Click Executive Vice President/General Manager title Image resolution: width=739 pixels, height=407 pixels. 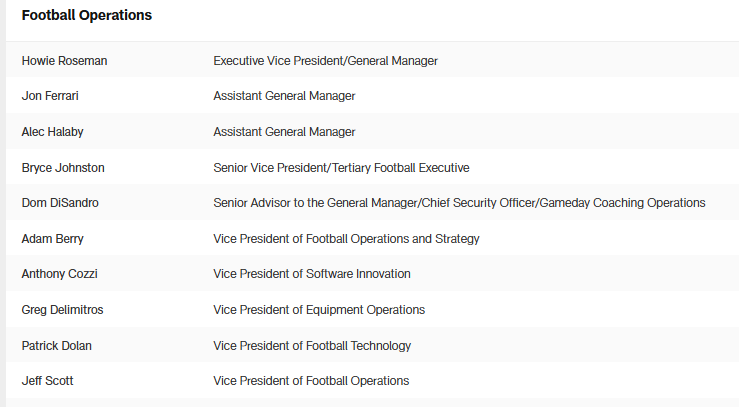point(325,61)
